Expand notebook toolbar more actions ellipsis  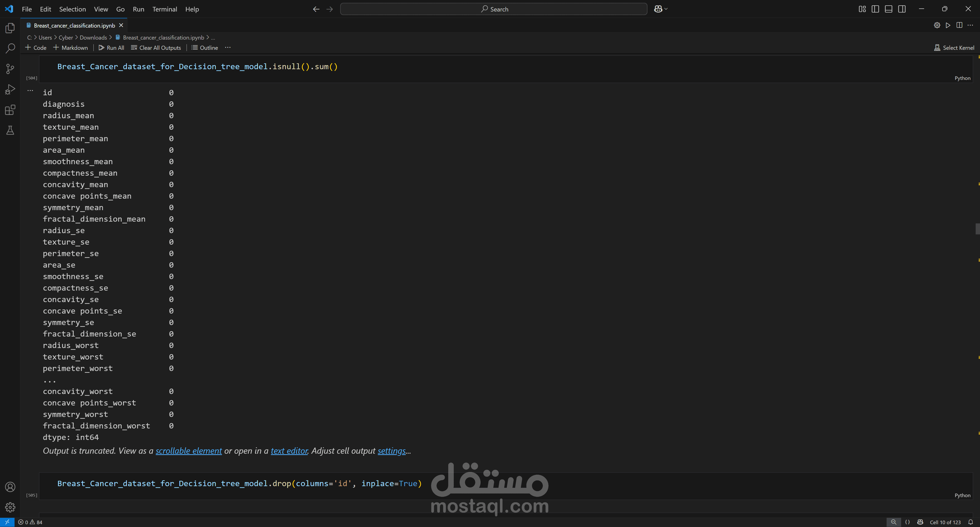[227, 47]
